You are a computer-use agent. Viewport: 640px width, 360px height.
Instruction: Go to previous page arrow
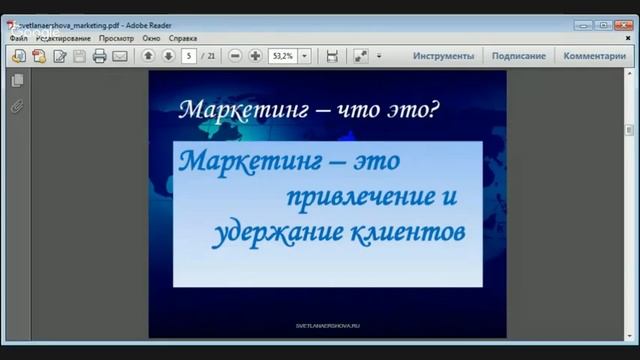click(148, 56)
